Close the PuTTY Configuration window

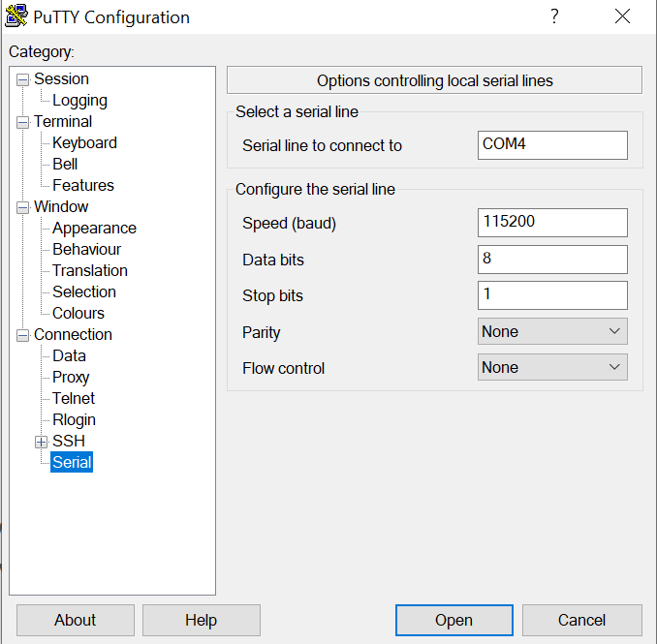pos(622,16)
